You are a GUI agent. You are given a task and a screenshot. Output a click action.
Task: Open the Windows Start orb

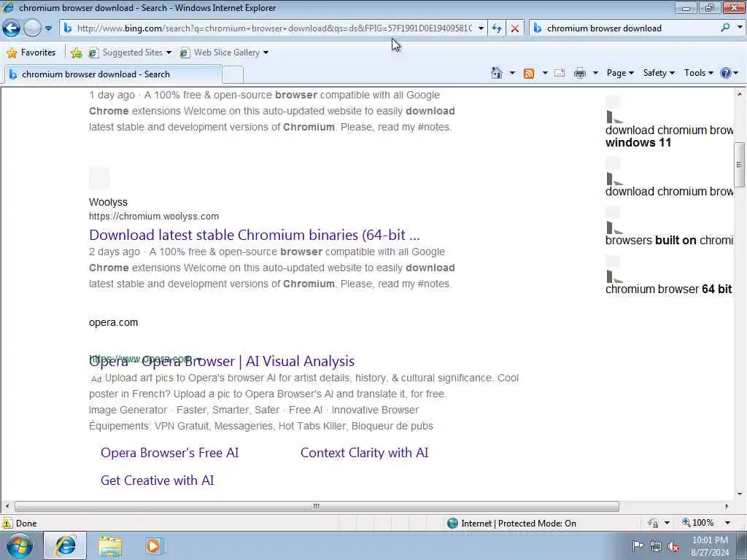(x=20, y=545)
